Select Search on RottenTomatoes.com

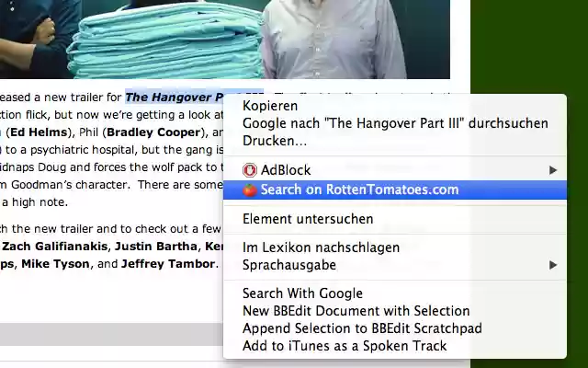pyautogui.click(x=395, y=190)
